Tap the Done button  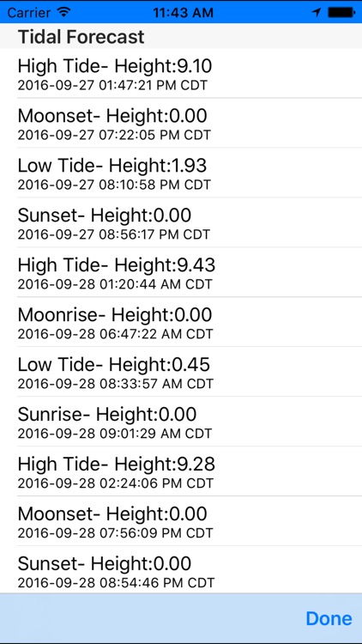pos(329,618)
